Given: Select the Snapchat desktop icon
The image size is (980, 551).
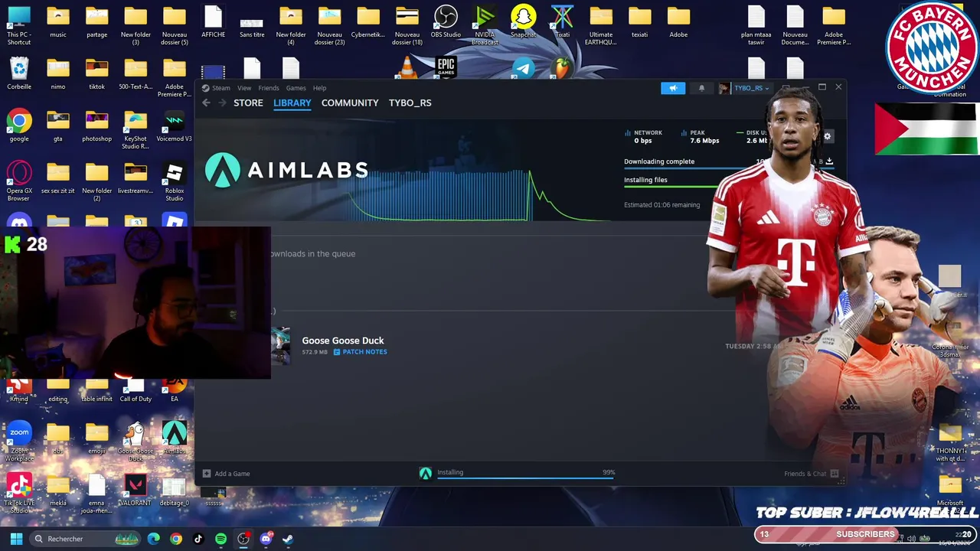Looking at the screenshot, I should 523,21.
